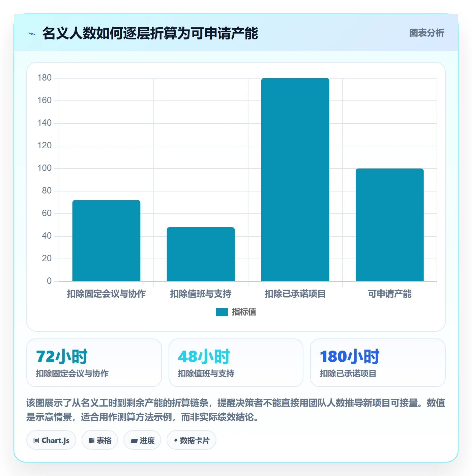Select the 72小时 data card
This screenshot has width=472, height=476.
click(94, 363)
